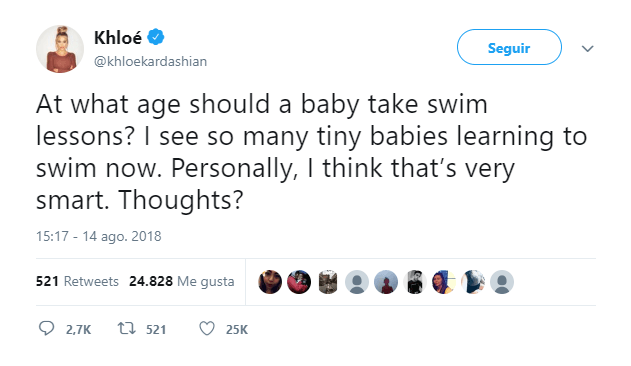Click the tweet text body
631x366 pixels.
coord(311,152)
